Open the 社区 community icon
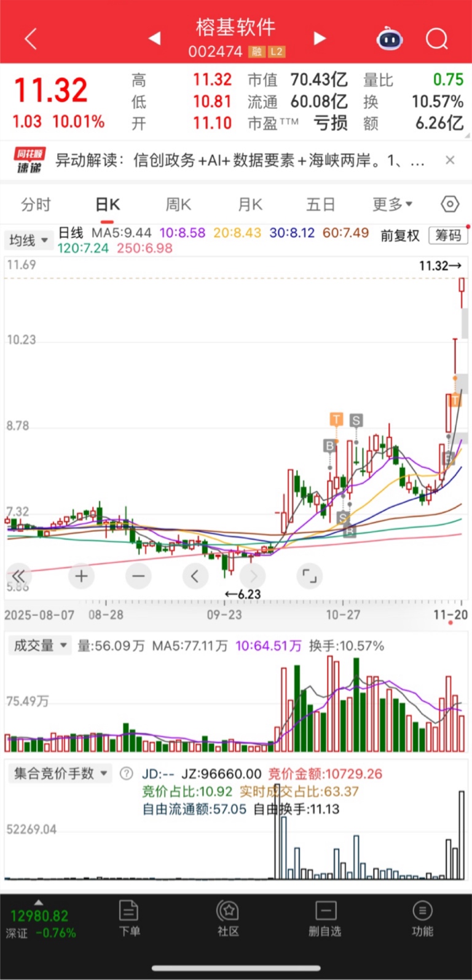Viewport: 472px width, 980px height. click(227, 919)
